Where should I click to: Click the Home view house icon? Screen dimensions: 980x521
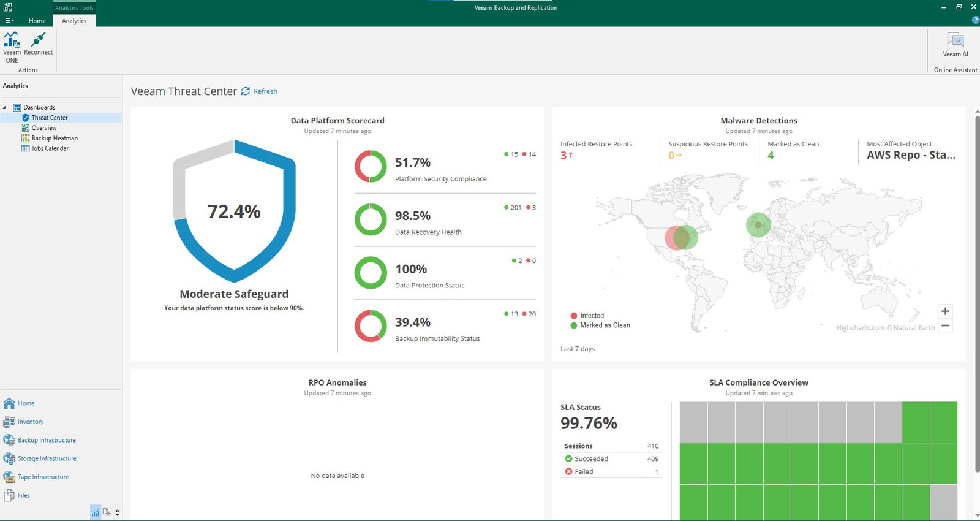click(9, 403)
